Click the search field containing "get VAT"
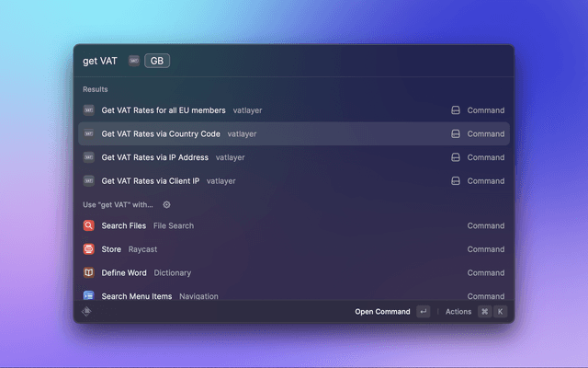 point(100,61)
